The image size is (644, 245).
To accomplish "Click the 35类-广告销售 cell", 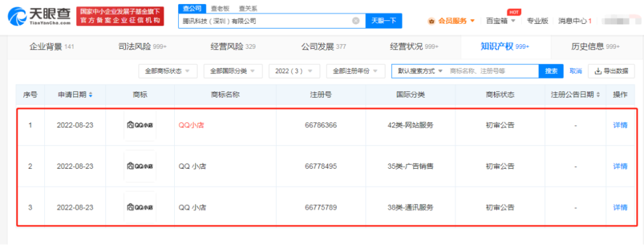I will coord(410,166).
